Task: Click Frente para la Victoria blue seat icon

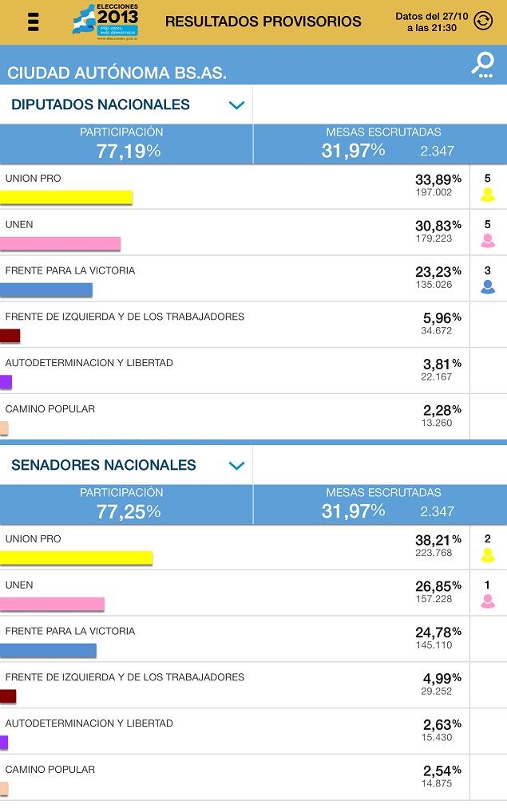Action: pyautogui.click(x=487, y=287)
